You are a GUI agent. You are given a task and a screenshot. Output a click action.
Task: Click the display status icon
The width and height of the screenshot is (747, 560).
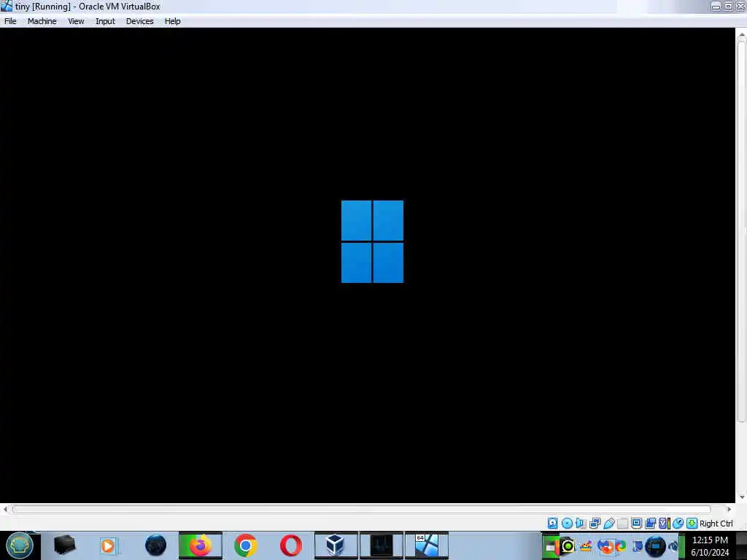pos(636,524)
